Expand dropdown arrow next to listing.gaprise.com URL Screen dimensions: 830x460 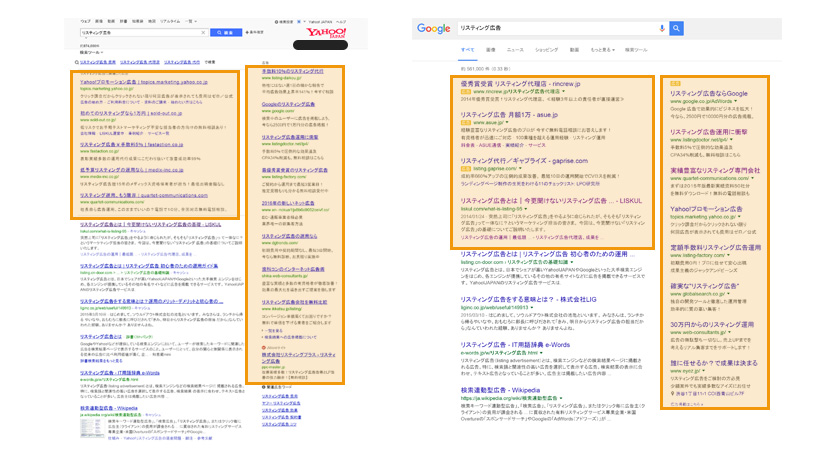coord(520,168)
